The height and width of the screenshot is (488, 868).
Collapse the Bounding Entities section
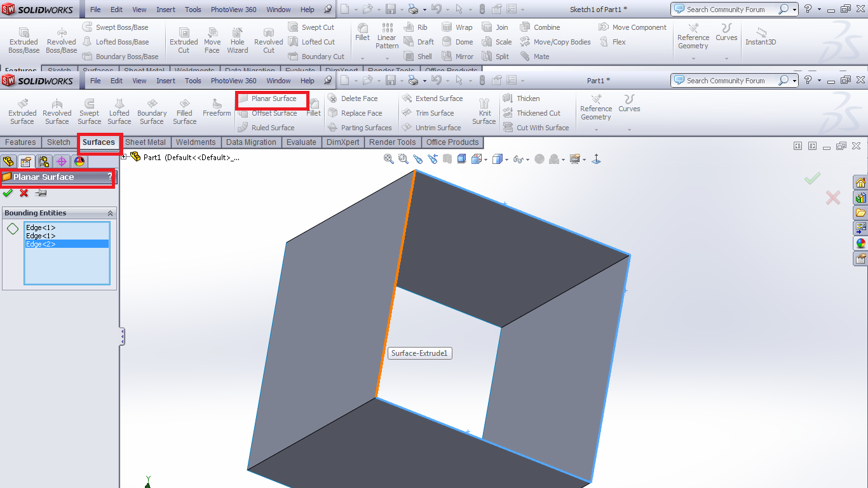click(x=110, y=213)
